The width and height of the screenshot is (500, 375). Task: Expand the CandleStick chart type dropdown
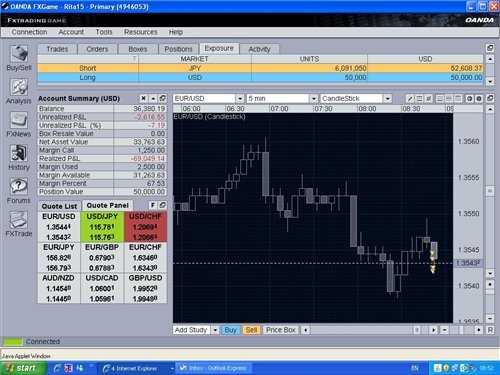tap(387, 99)
